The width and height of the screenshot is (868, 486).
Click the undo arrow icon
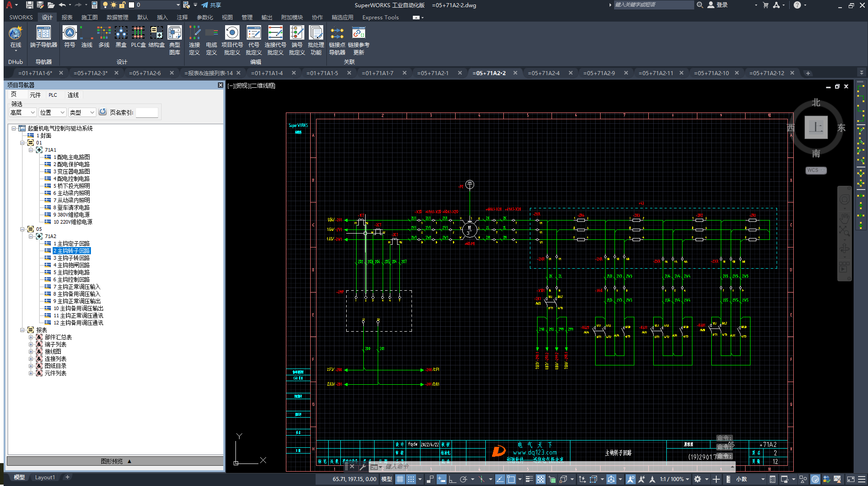point(62,5)
